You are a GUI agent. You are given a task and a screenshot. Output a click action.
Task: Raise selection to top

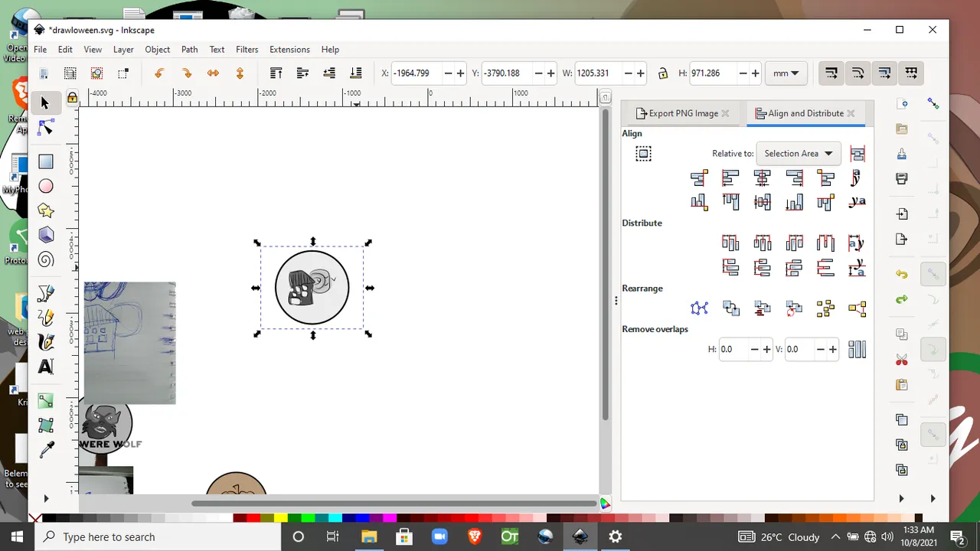[x=276, y=73]
